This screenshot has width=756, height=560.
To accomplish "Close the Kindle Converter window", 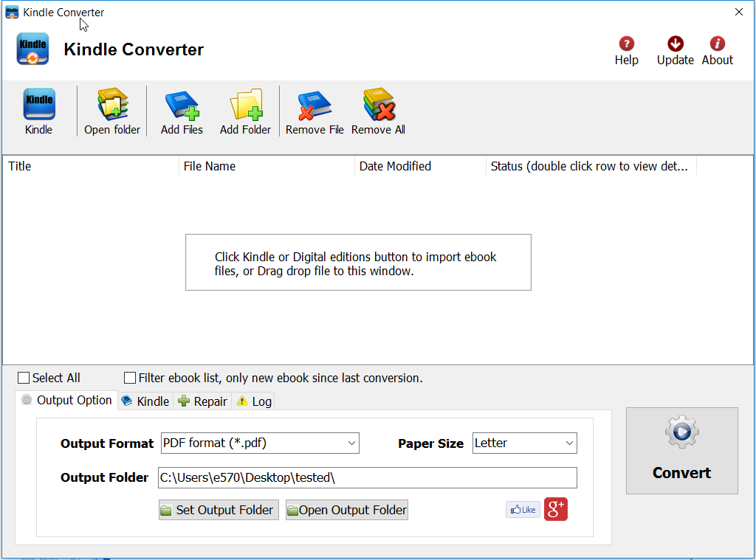I will click(x=738, y=12).
